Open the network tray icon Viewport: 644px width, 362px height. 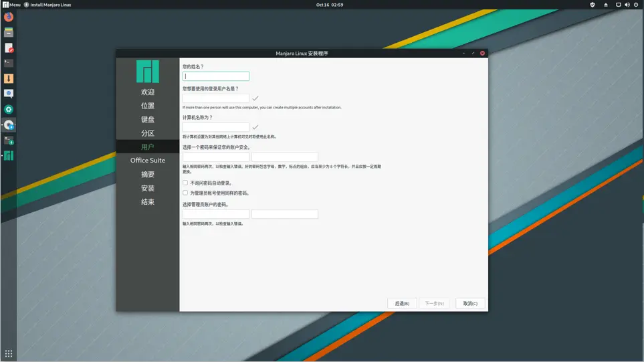coord(618,5)
